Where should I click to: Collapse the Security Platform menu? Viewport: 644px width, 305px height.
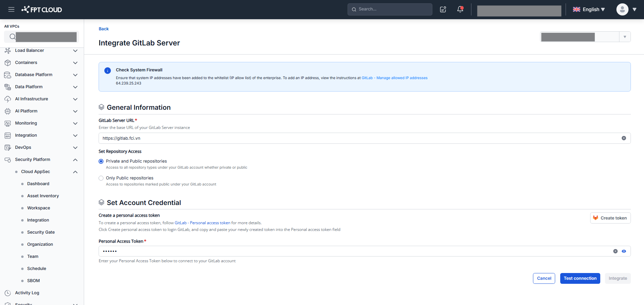[75, 160]
